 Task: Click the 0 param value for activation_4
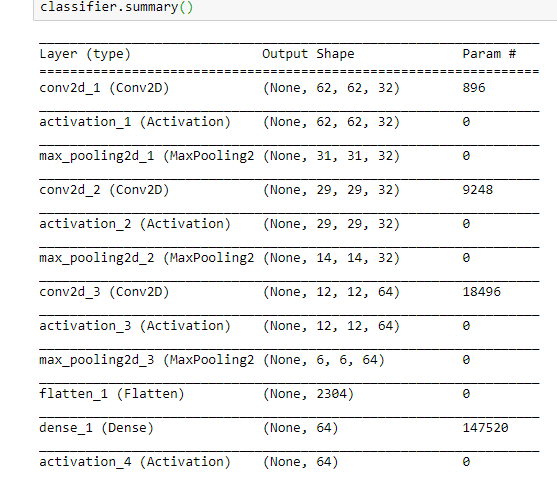[x=466, y=462]
